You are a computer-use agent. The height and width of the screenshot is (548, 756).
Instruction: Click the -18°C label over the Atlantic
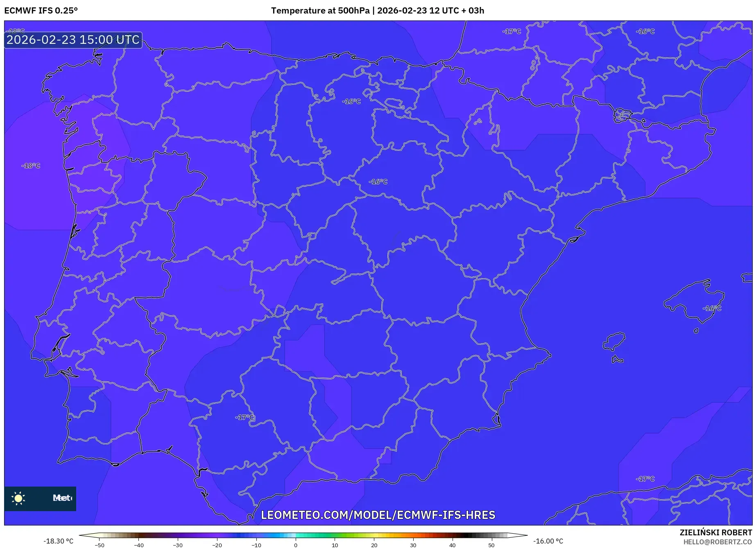(30, 166)
